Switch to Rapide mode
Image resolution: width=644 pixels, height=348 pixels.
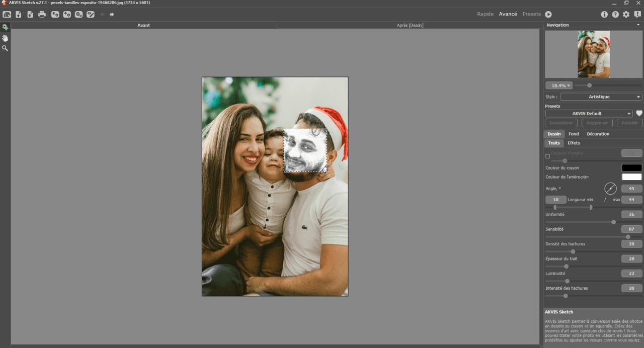coord(485,14)
